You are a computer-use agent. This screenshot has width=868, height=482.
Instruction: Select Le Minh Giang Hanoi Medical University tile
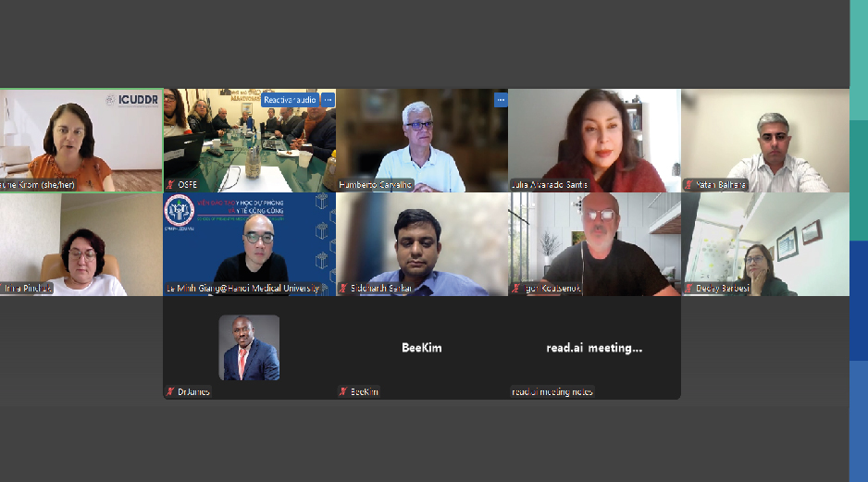click(249, 244)
